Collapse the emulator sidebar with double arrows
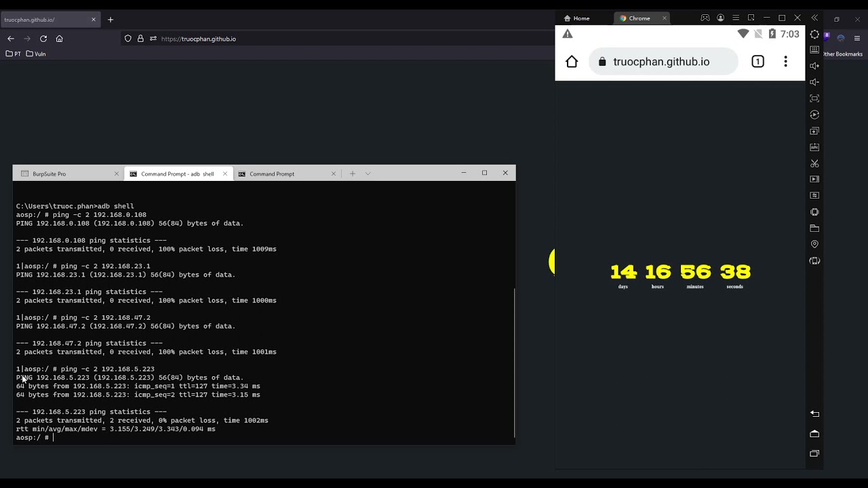 click(814, 18)
